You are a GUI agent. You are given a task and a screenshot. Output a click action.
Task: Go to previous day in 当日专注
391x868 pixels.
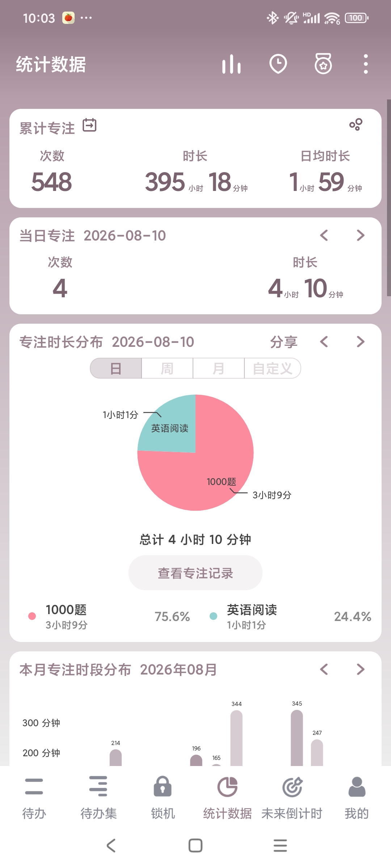tap(324, 235)
